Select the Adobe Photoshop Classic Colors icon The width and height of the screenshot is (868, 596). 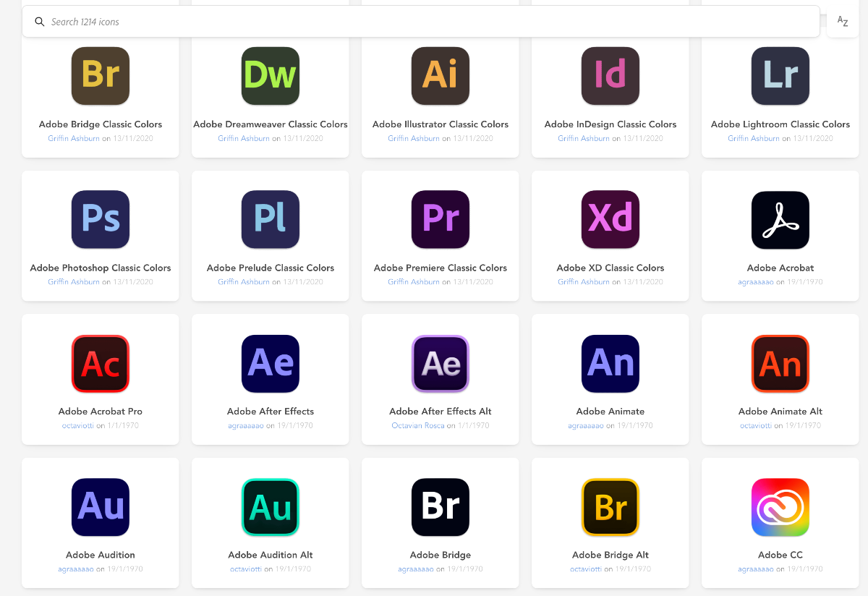(x=101, y=220)
